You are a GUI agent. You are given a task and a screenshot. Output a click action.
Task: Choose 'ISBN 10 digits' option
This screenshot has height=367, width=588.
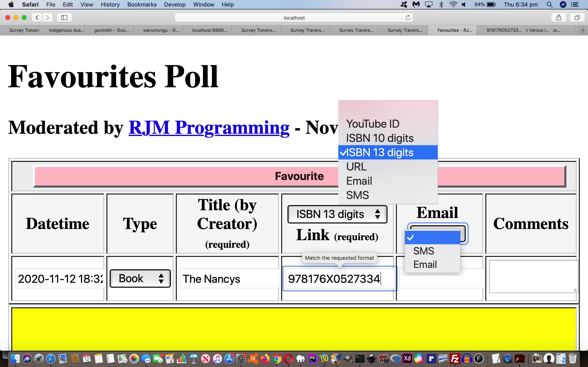pos(380,138)
